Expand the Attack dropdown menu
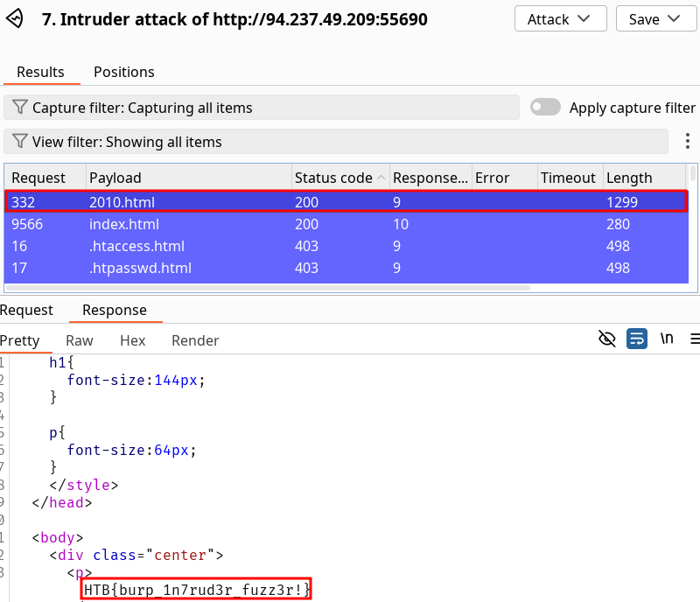Viewport: 700px width, 602px height. [x=560, y=19]
